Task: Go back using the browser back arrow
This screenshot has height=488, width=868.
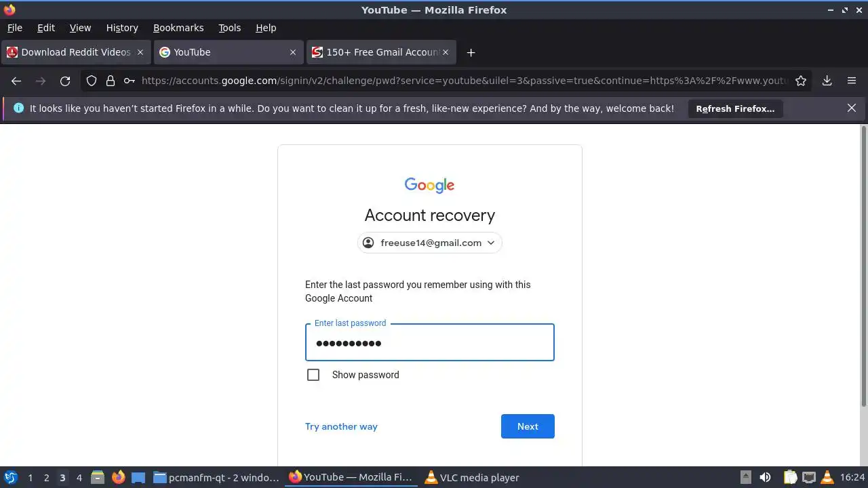Action: [16, 81]
